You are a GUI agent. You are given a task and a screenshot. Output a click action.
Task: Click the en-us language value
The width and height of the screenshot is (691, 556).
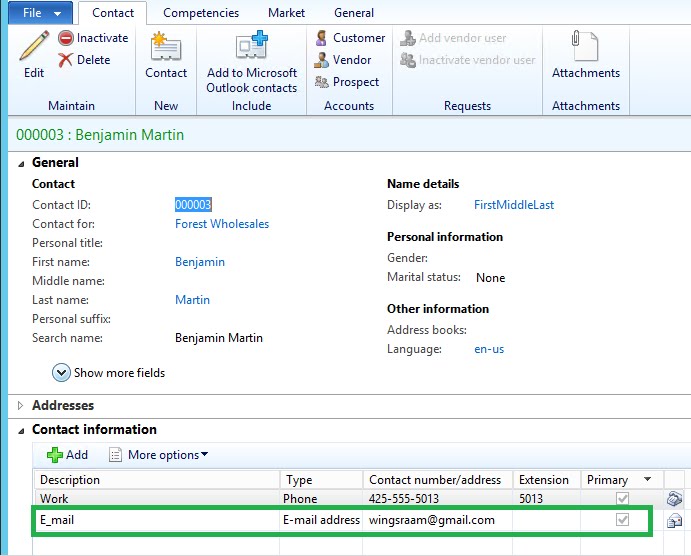[489, 349]
